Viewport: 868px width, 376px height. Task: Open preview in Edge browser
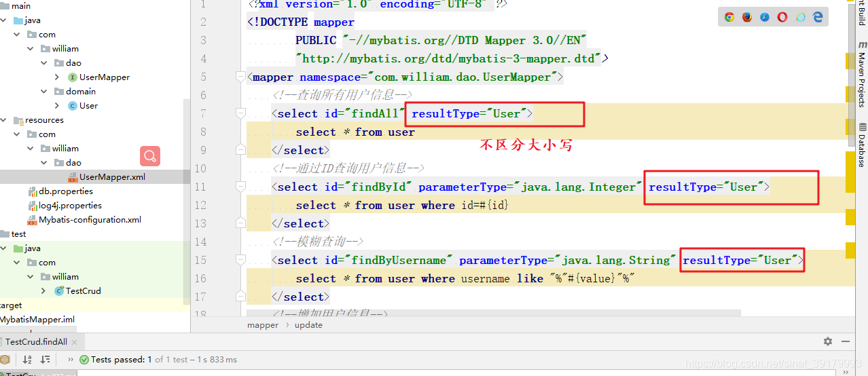coord(818,17)
